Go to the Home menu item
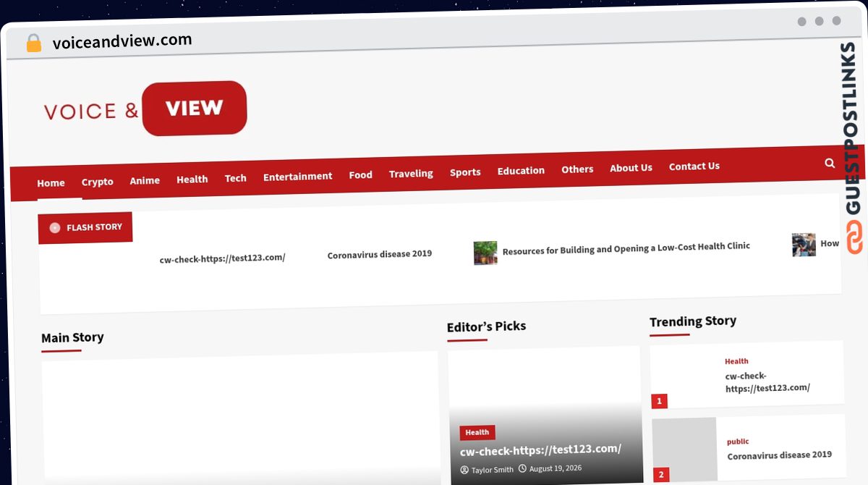 click(x=51, y=183)
